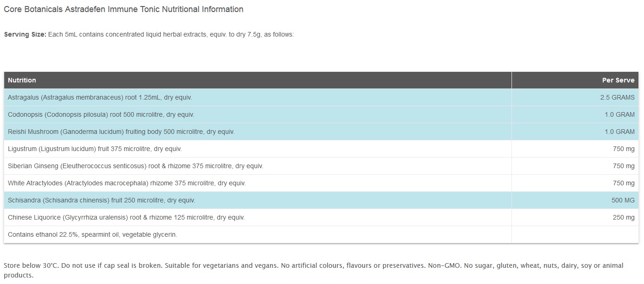This screenshot has height=284, width=644.
Task: Click the 2.5 GRAMS value
Action: [617, 97]
